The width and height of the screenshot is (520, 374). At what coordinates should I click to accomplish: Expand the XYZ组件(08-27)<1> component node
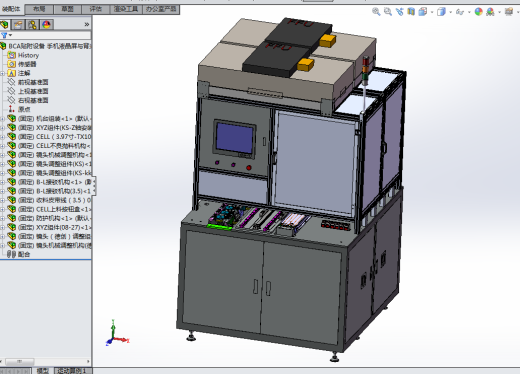2,227
